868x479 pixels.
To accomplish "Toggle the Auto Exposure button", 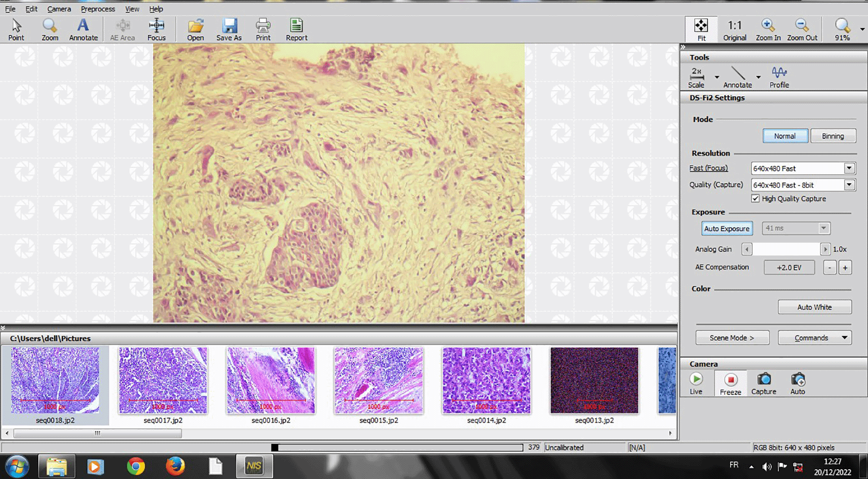I will coord(727,229).
